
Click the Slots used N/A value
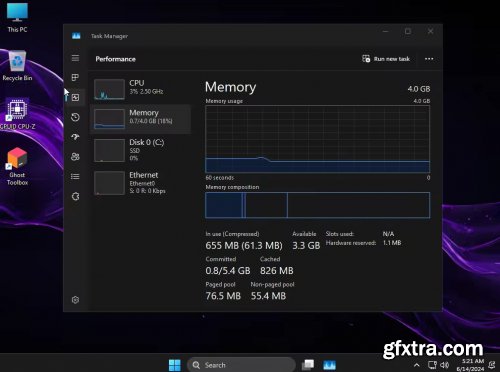[x=388, y=234]
